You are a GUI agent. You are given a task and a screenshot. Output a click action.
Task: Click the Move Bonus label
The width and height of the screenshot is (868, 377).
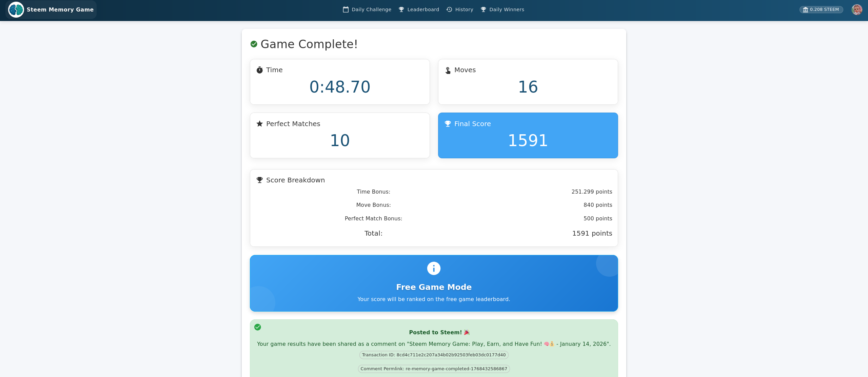(373, 205)
